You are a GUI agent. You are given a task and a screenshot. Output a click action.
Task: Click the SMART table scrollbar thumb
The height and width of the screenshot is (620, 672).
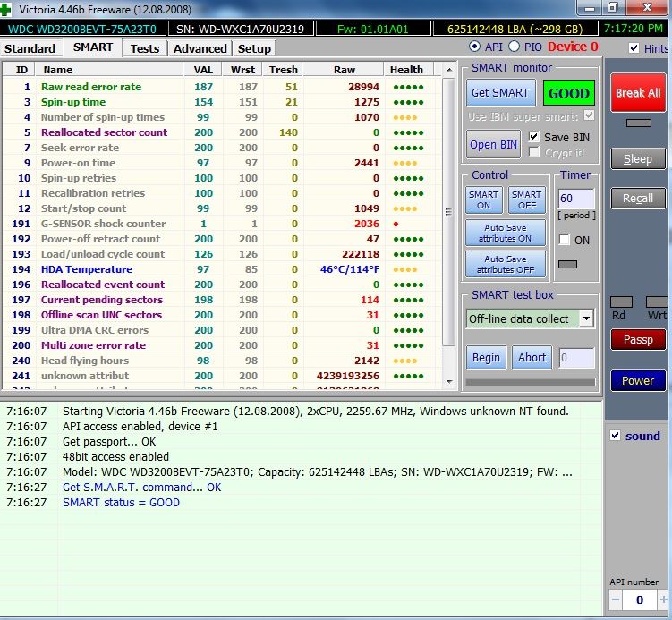(x=448, y=212)
